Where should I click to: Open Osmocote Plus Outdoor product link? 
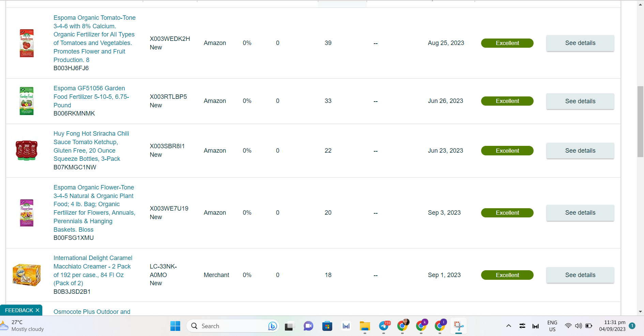[92, 312]
